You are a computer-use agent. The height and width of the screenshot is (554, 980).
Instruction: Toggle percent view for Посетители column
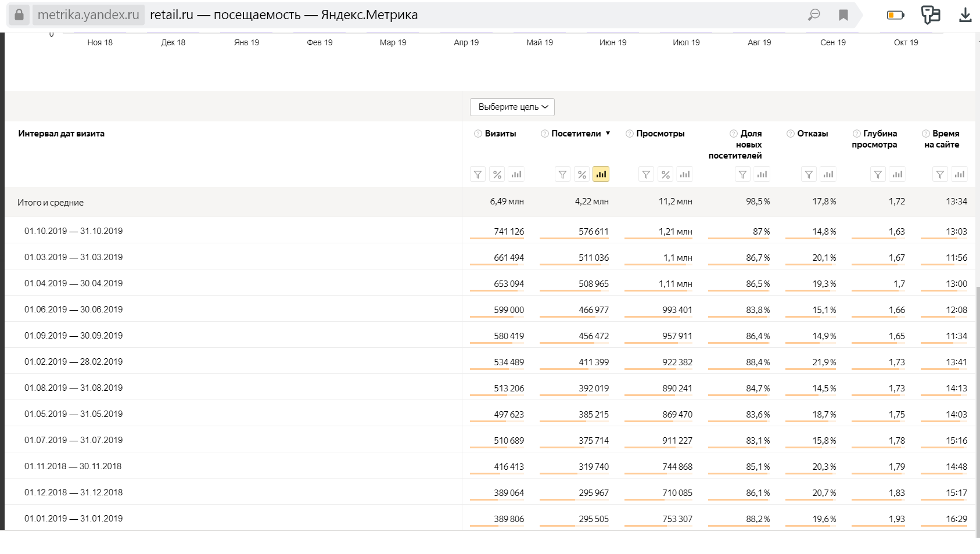582,174
